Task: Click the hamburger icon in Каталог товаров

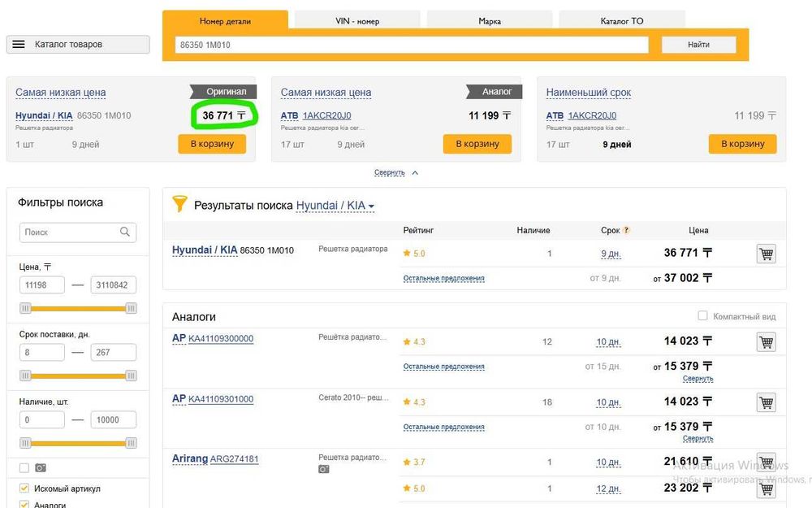Action: coord(19,45)
